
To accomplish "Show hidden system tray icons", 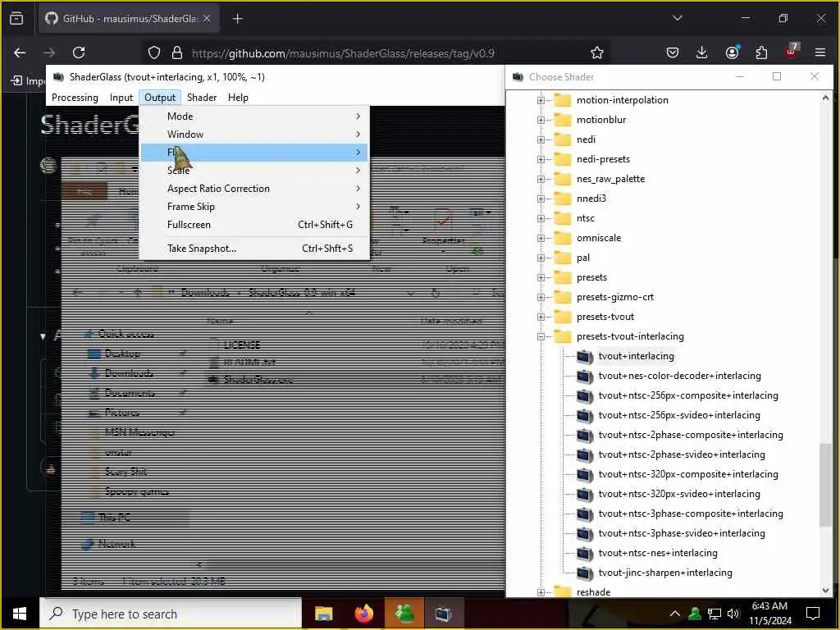I will (675, 614).
